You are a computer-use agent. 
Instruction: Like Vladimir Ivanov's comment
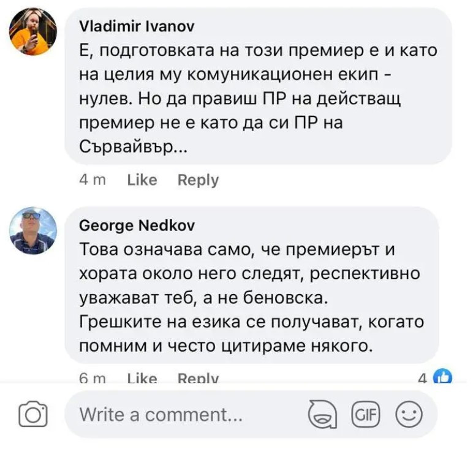(142, 180)
